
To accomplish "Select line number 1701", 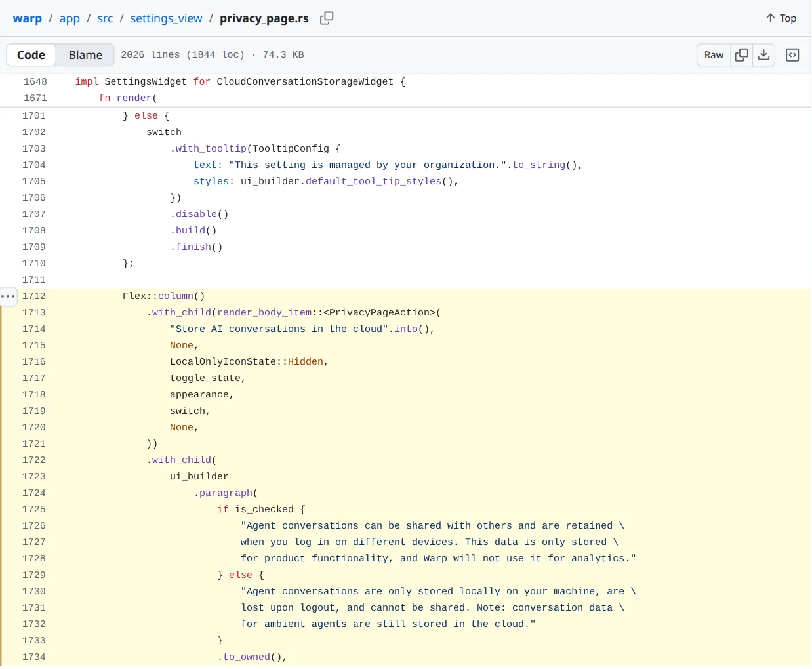I will click(x=34, y=116).
